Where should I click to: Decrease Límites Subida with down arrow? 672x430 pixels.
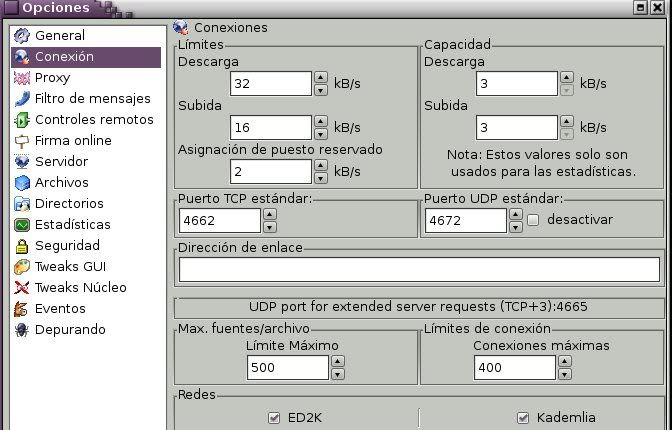321,134
